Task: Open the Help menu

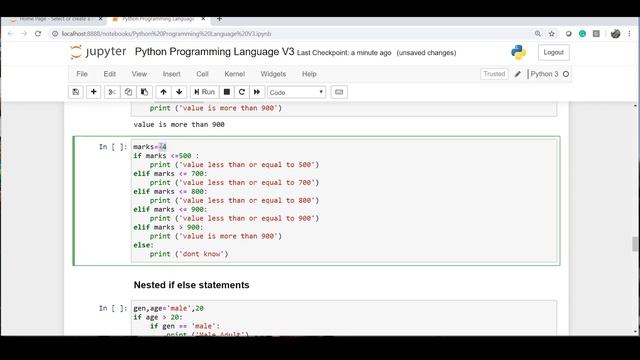Action: click(x=309, y=74)
